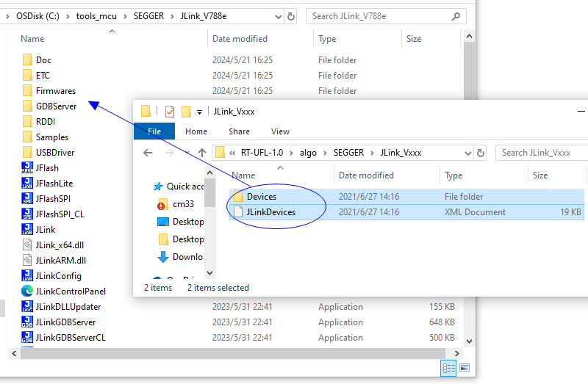This screenshot has width=588, height=384.
Task: Open the ETC folder icon
Action: tap(27, 76)
